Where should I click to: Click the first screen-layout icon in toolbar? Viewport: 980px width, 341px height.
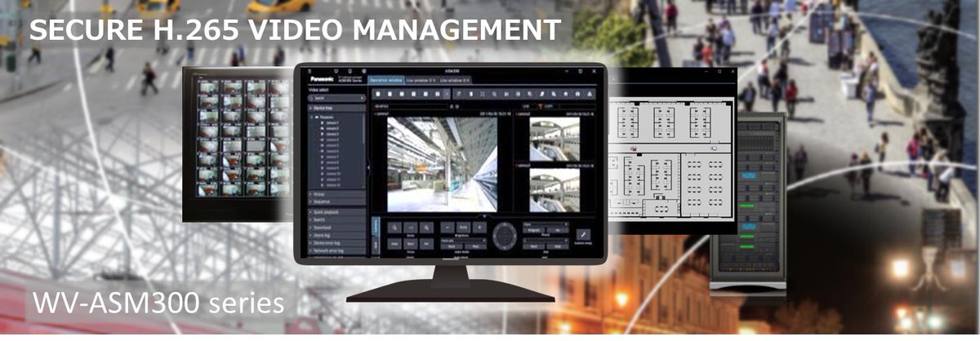pyautogui.click(x=377, y=95)
